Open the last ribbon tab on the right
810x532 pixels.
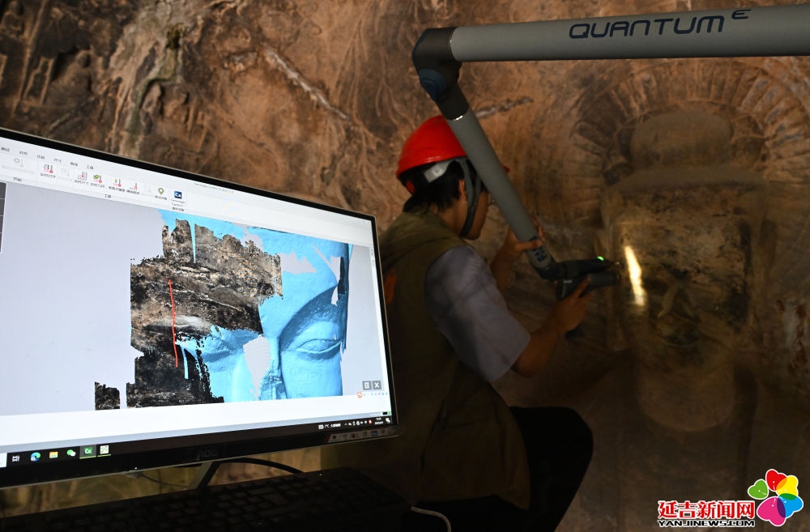(89, 166)
